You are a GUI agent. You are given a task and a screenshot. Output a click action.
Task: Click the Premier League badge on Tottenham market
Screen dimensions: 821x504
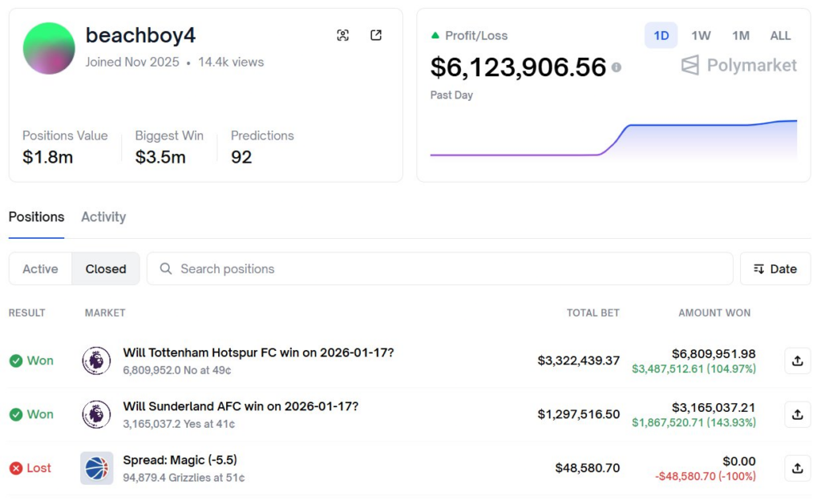coord(96,361)
